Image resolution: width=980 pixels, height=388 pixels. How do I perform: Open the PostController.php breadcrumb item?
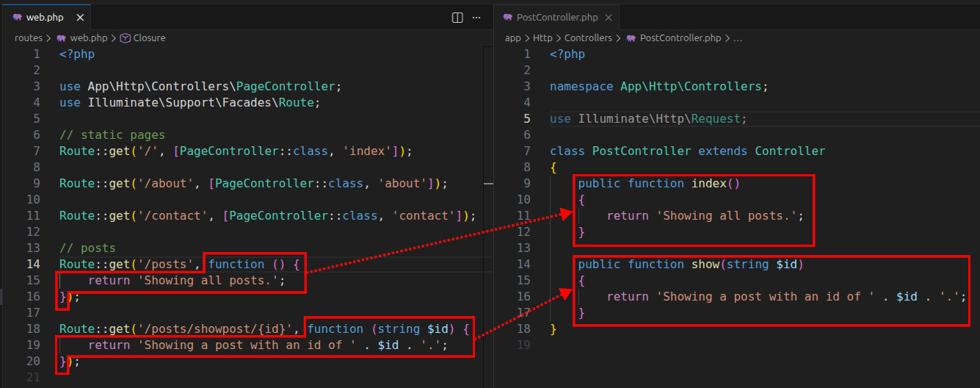point(673,37)
